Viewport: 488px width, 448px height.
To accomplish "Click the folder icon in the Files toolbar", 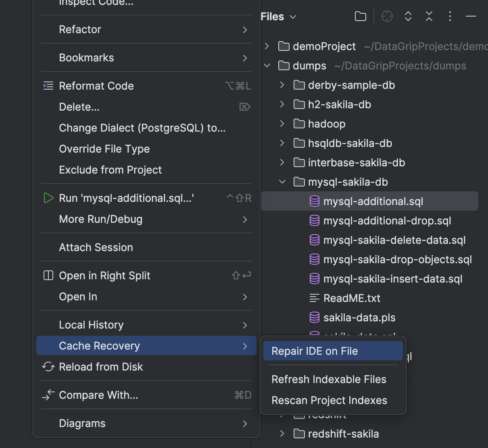I will [x=360, y=17].
